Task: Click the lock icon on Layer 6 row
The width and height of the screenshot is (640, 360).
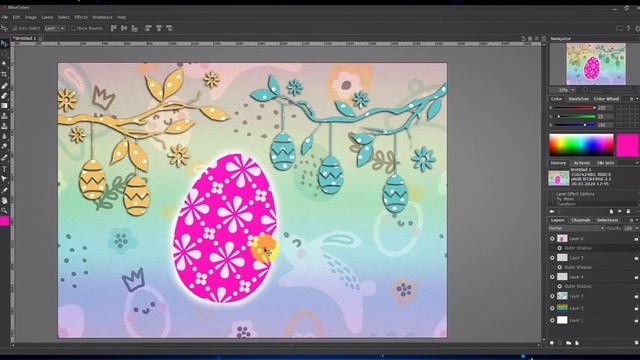Action: [x=636, y=239]
